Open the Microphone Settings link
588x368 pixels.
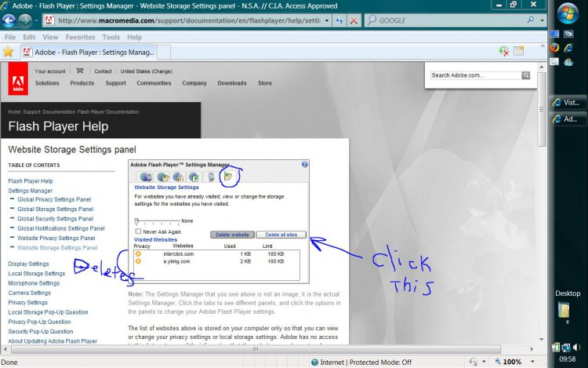pyautogui.click(x=34, y=283)
